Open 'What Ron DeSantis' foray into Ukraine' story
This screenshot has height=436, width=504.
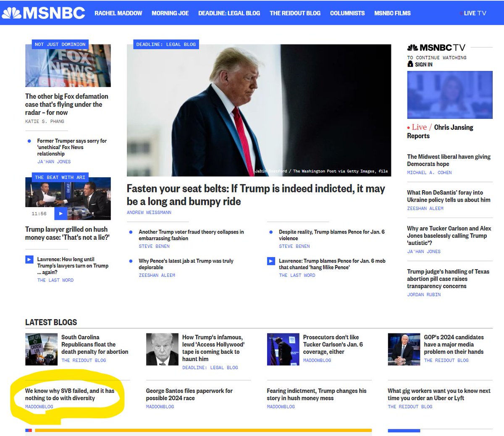pos(449,196)
